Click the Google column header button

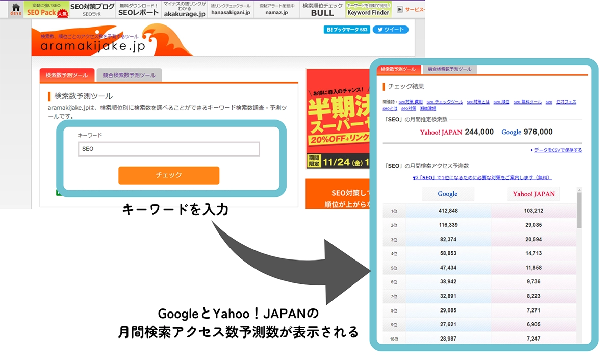448,194
